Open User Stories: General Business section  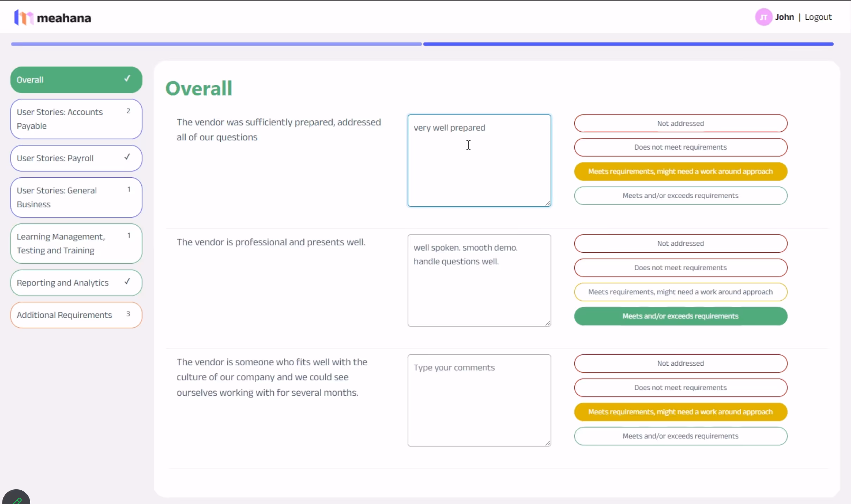(x=76, y=197)
